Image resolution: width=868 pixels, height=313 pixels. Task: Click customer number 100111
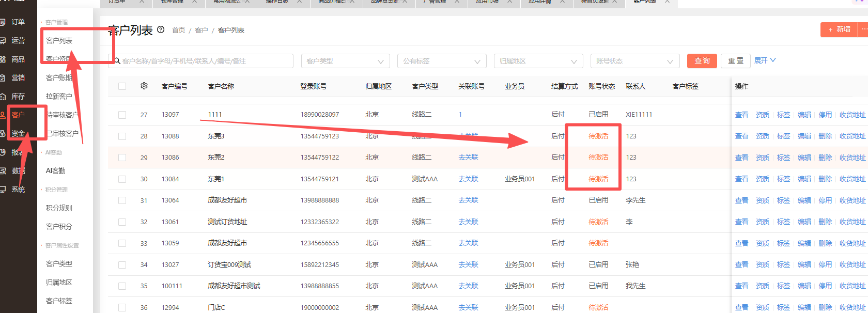[172, 286]
